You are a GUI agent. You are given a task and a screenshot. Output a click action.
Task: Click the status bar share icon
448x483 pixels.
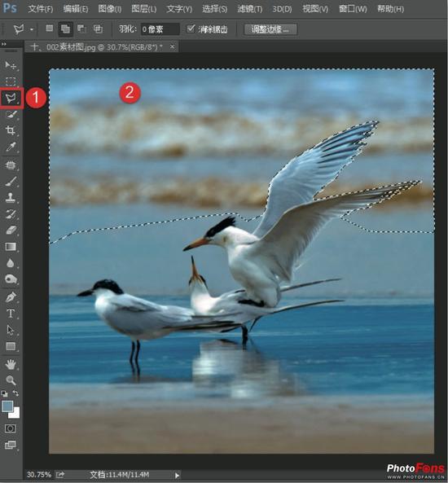tap(60, 474)
